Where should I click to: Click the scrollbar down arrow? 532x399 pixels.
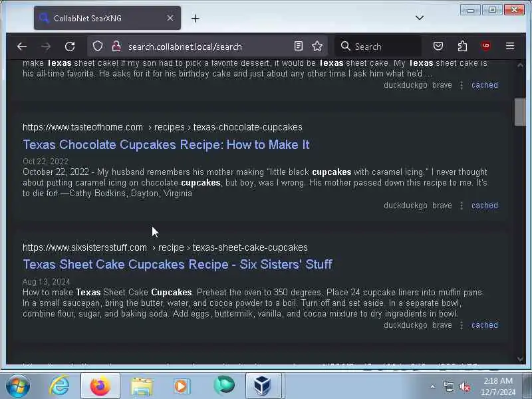coord(520,359)
